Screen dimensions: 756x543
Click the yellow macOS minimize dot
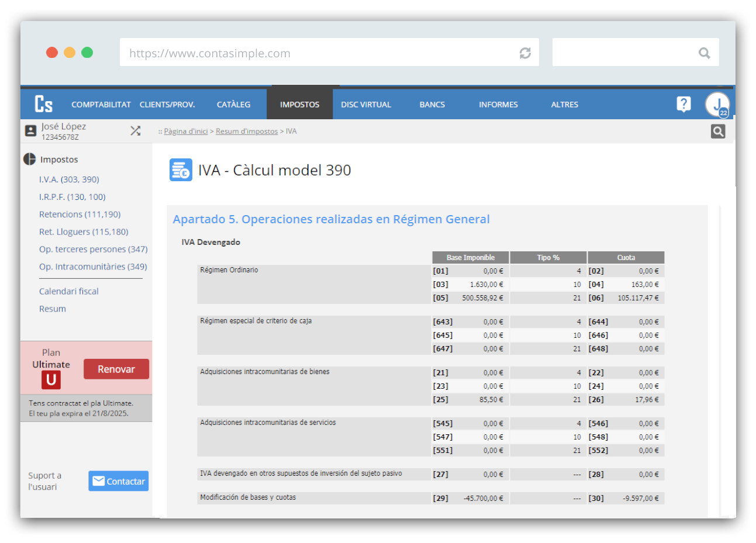click(70, 53)
